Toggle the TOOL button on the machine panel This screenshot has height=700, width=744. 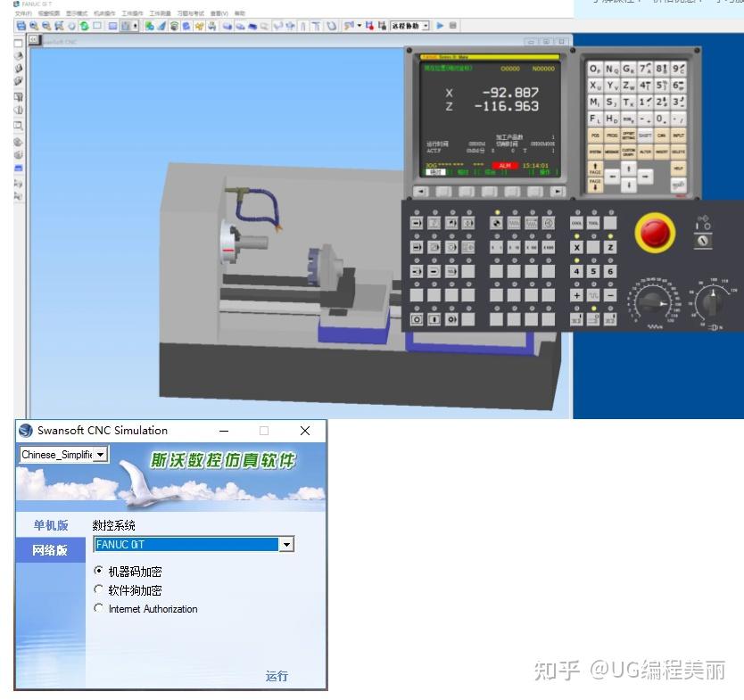click(x=593, y=223)
